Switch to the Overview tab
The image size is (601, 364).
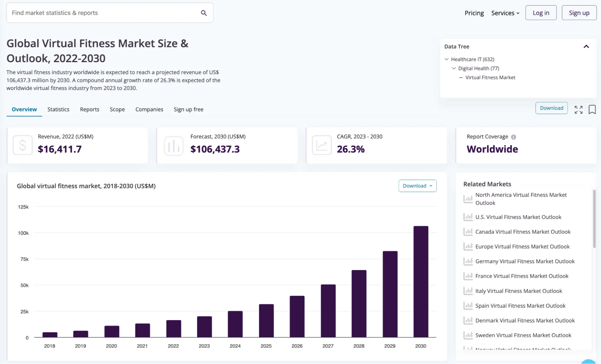[x=24, y=109]
